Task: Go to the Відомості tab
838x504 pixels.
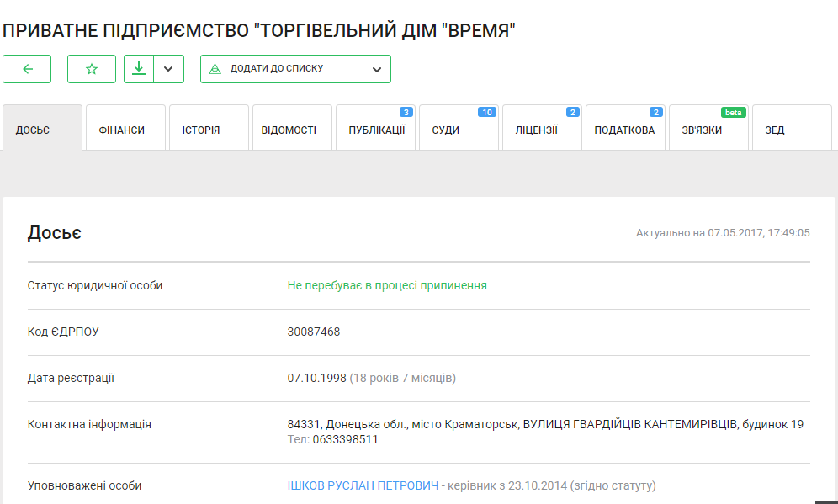Action: pos(292,130)
